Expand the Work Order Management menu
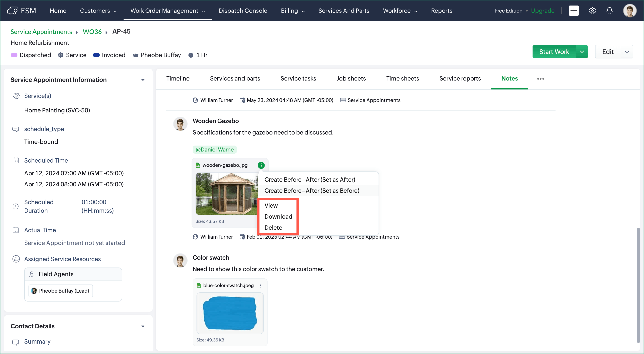 (x=168, y=11)
